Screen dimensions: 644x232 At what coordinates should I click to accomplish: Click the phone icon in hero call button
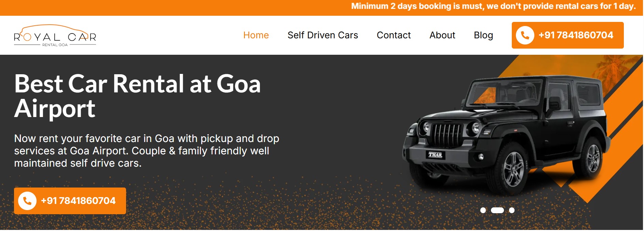click(x=27, y=201)
